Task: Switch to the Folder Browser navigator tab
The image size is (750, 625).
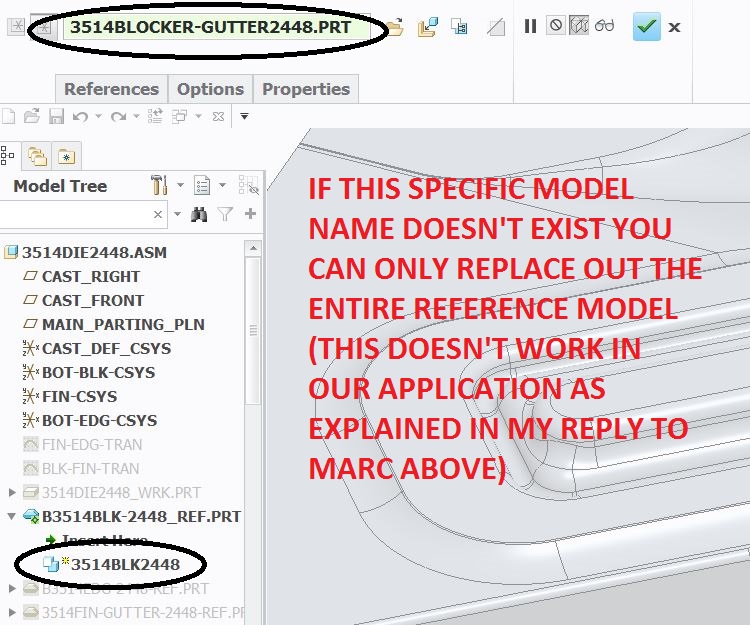Action: click(x=37, y=156)
